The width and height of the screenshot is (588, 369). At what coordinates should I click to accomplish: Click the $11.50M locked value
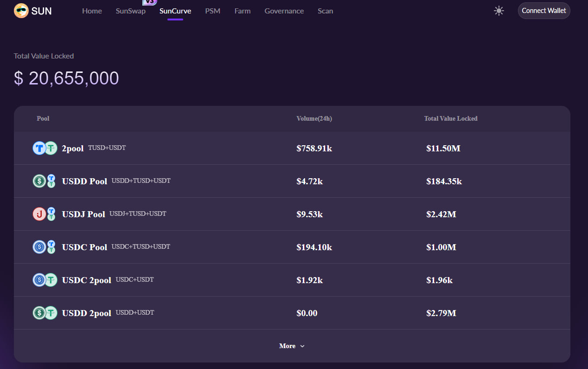coord(443,149)
